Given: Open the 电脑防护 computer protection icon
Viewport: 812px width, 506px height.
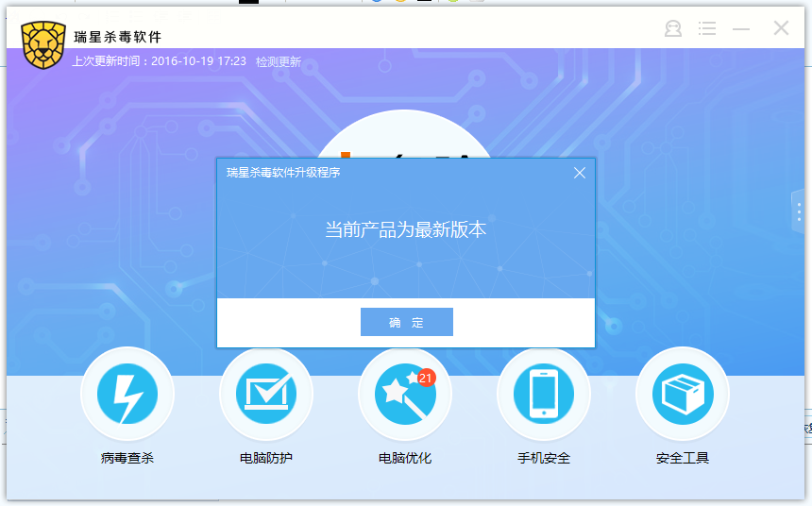Looking at the screenshot, I should [266, 394].
